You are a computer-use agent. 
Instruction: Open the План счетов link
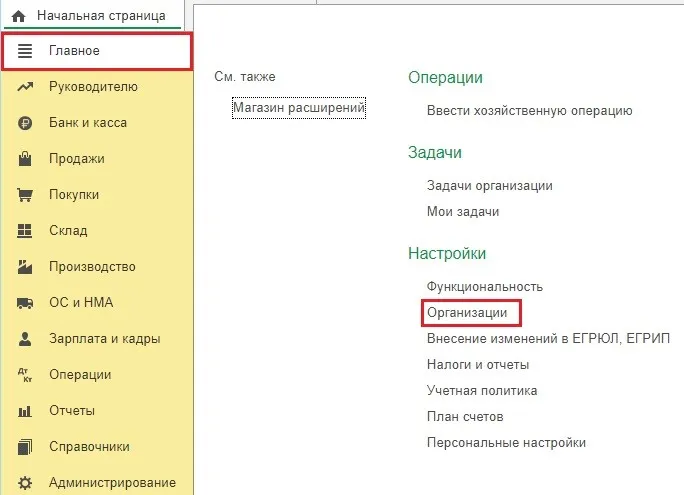(x=465, y=416)
